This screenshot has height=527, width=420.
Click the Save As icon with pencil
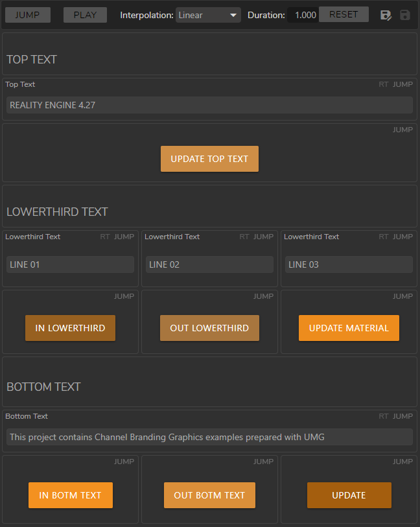coord(386,15)
